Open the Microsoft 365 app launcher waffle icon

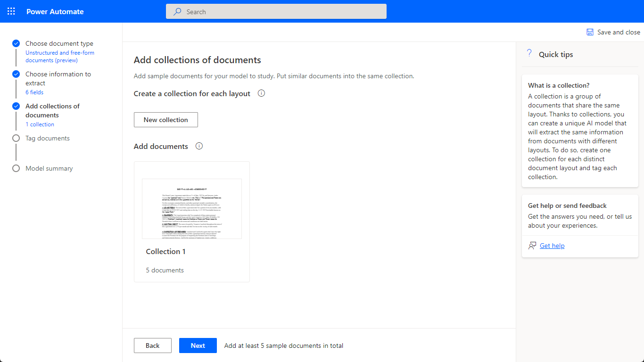11,11
